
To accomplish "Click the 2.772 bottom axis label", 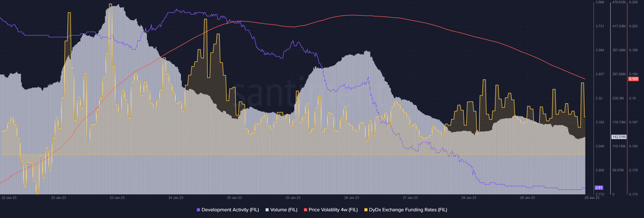I will click(x=600, y=194).
